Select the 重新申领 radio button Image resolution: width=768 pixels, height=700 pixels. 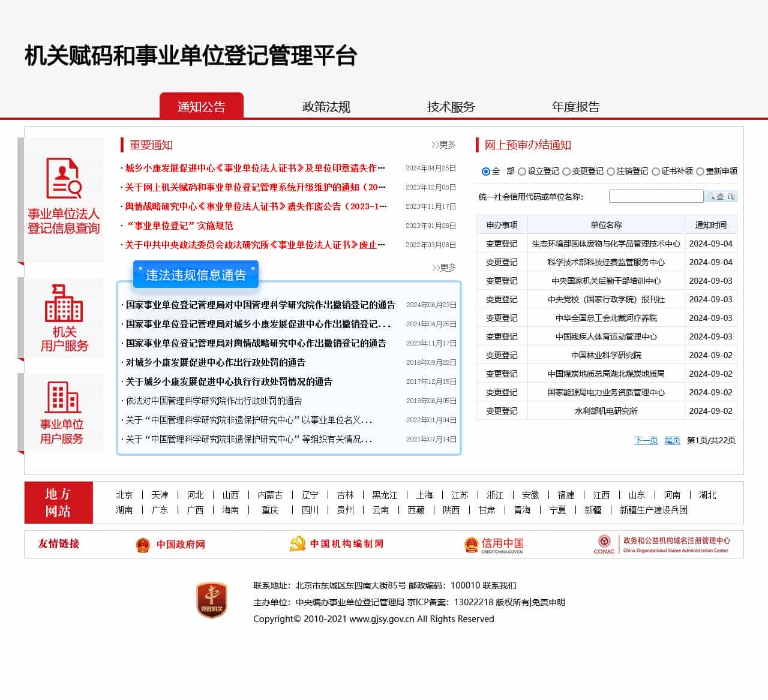[700, 172]
